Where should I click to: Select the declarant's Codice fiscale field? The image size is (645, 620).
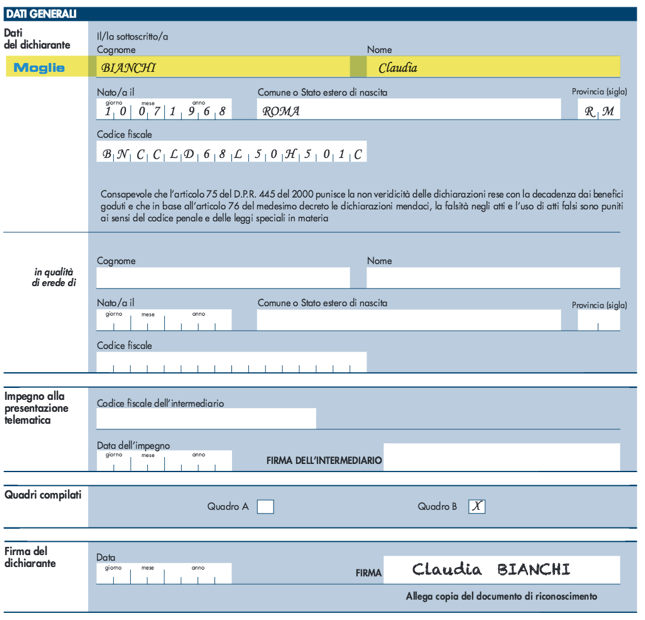[x=231, y=153]
